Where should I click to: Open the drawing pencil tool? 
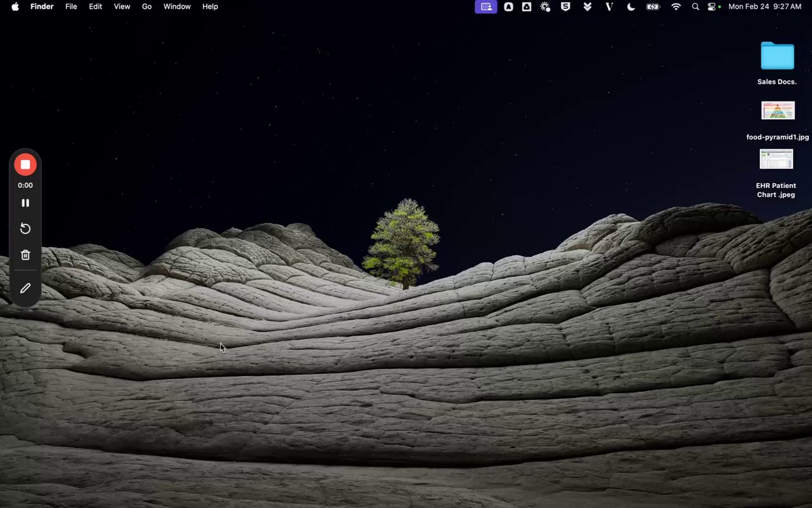tap(25, 288)
